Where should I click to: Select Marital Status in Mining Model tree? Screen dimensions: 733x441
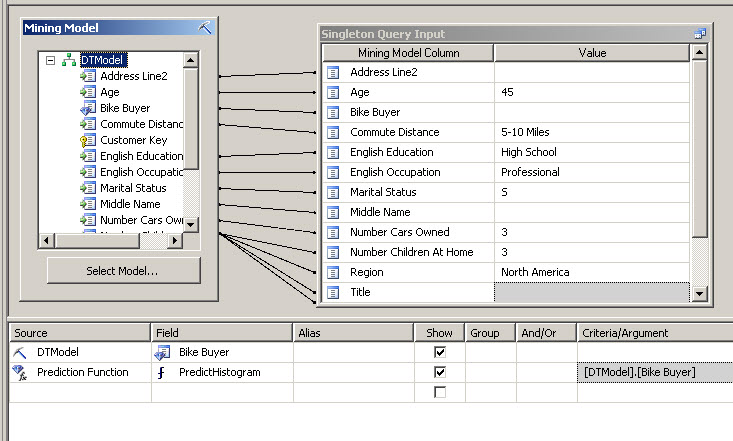[133, 188]
